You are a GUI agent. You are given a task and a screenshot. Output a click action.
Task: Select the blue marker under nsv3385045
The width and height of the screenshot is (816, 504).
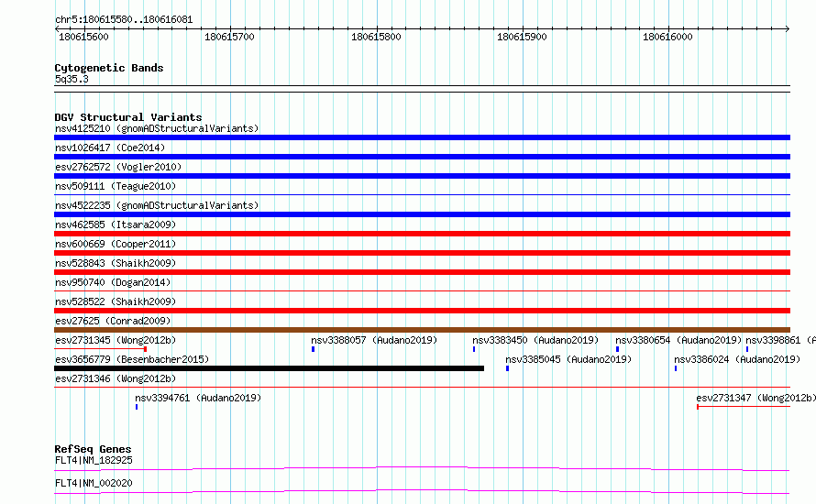[507, 368]
